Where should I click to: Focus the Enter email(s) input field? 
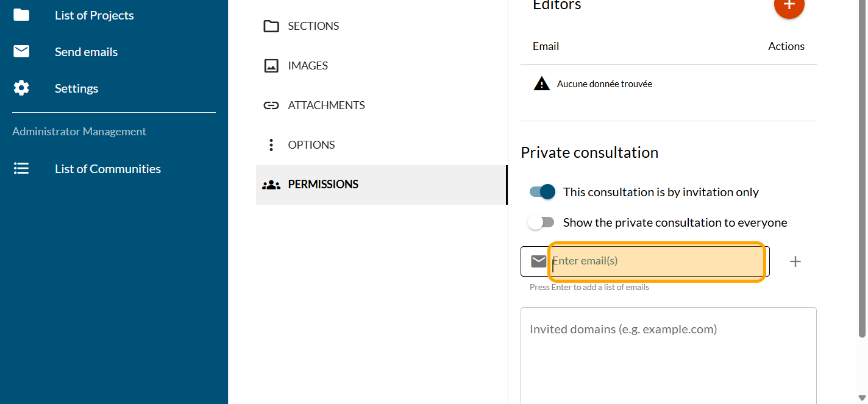pos(656,261)
